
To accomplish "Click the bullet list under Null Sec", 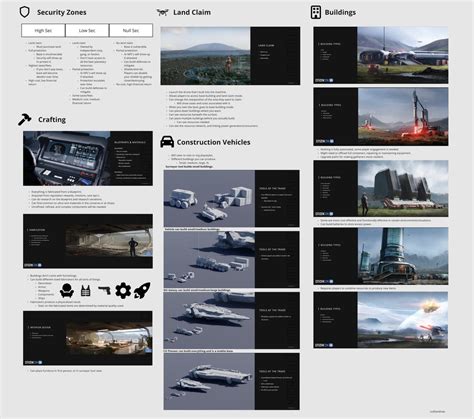I will (x=133, y=64).
